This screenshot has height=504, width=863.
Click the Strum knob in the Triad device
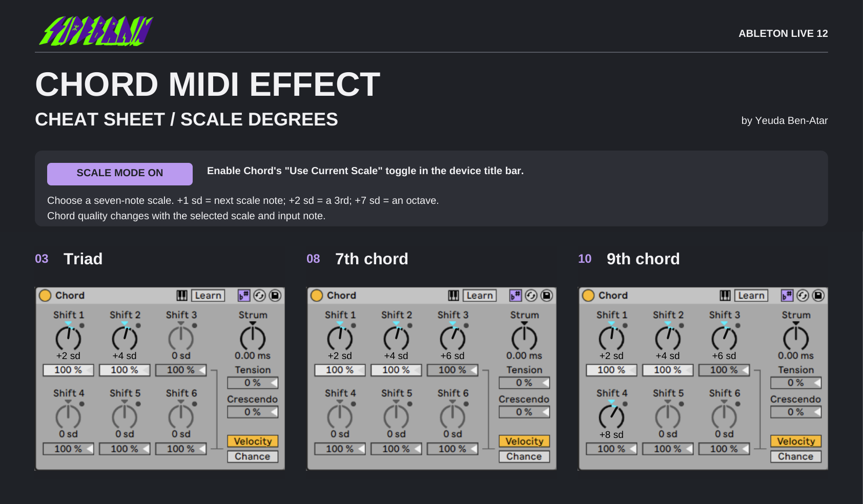253,337
